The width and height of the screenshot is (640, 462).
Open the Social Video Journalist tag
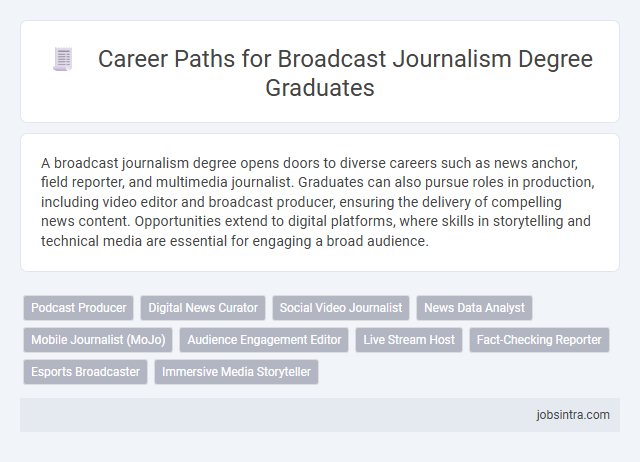point(341,308)
